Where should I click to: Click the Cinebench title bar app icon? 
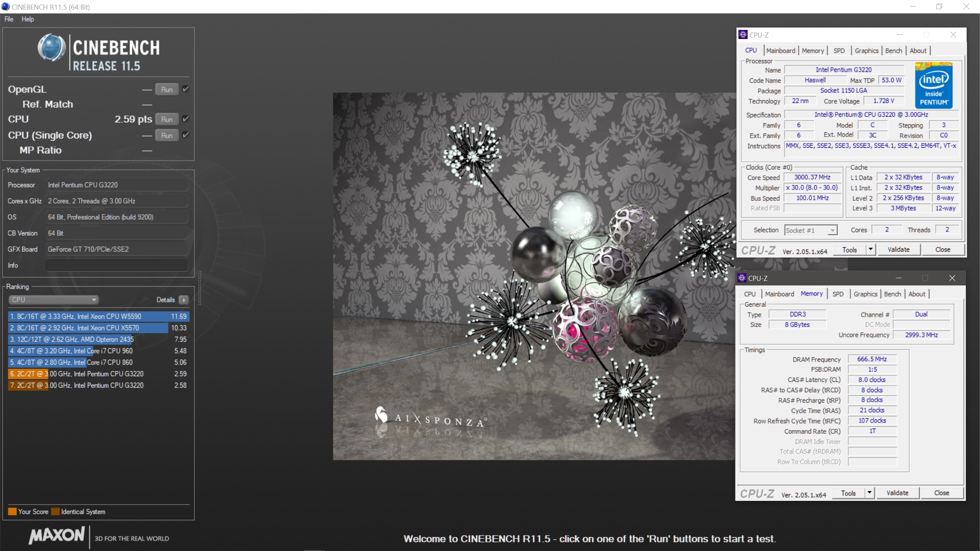pos(5,7)
